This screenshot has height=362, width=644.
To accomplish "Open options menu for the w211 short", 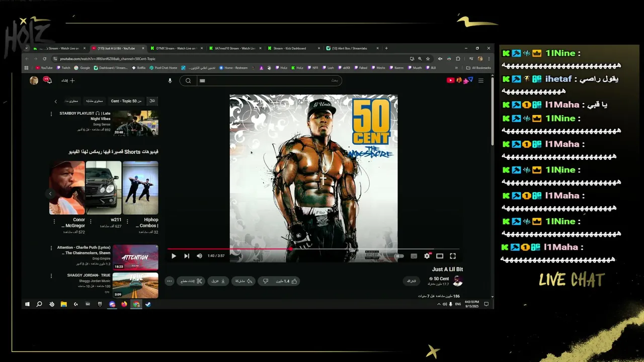I will coord(91,221).
